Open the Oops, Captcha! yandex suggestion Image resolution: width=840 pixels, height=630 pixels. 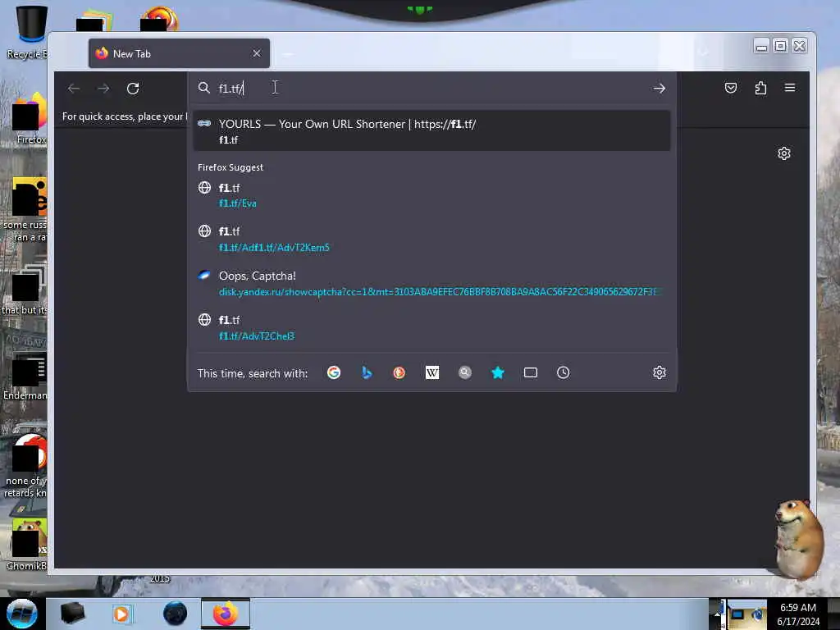431,283
